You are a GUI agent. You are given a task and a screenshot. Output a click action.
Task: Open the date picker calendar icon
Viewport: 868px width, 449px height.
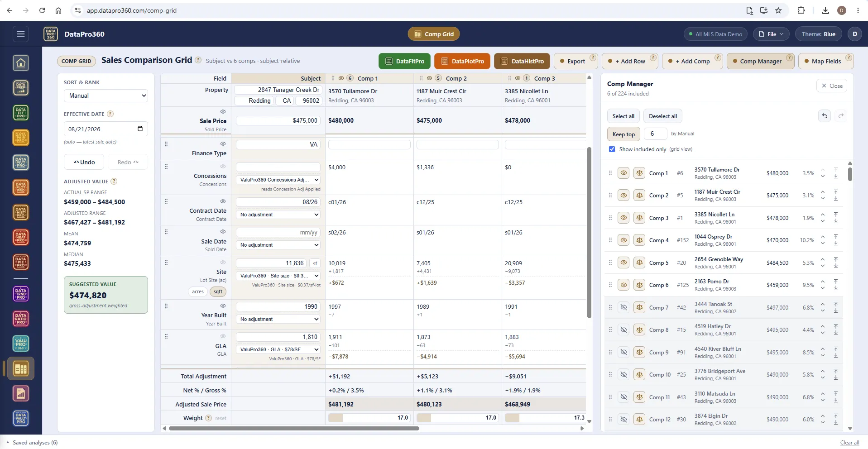pos(140,129)
